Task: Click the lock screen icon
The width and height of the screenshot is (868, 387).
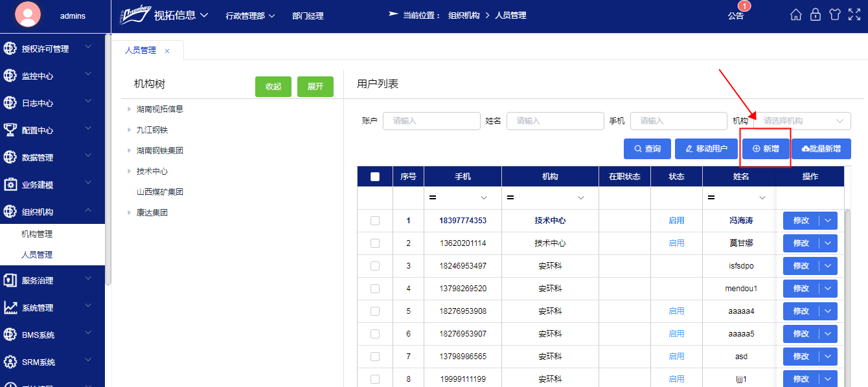Action: (x=816, y=15)
